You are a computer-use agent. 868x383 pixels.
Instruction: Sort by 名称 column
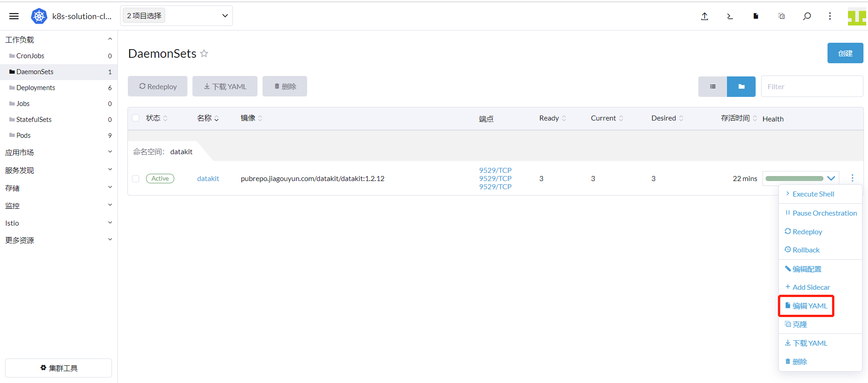point(208,118)
